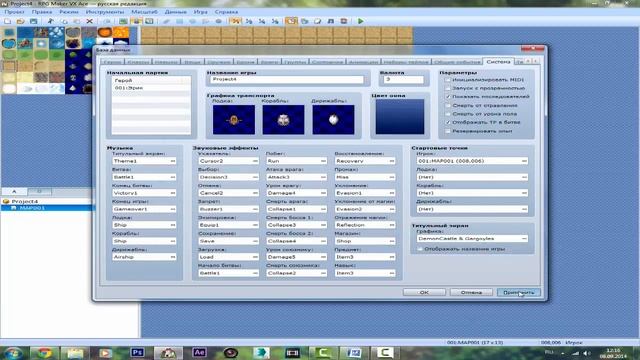Set map zoom to 1/1 scale
The image size is (640, 360).
[235, 21]
